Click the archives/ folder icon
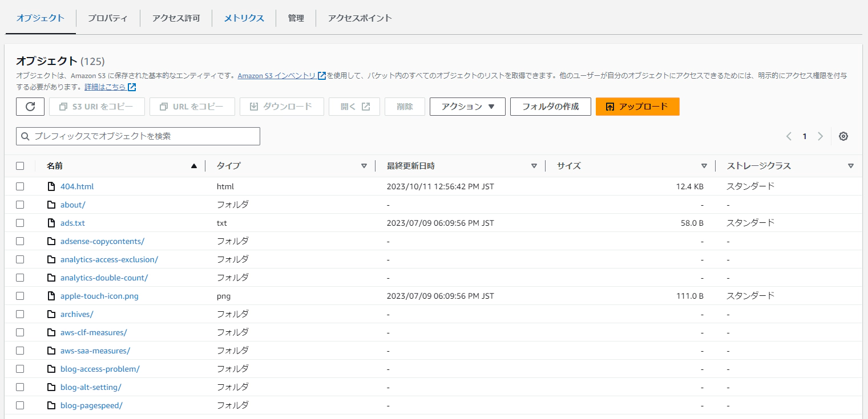 coord(51,314)
